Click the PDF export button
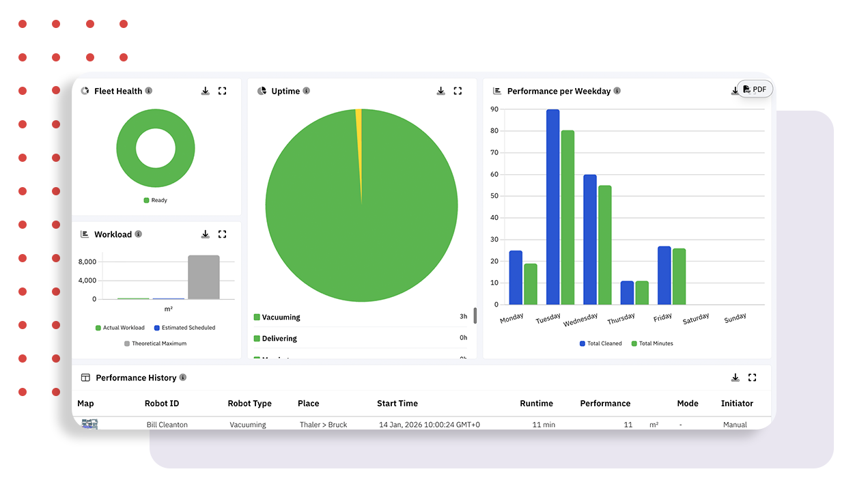The image size is (868, 478). 755,89
